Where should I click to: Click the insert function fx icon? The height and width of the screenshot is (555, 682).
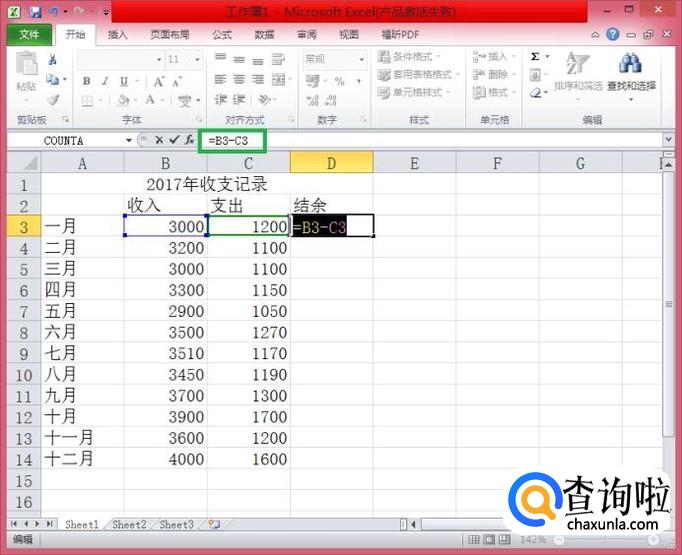190,140
